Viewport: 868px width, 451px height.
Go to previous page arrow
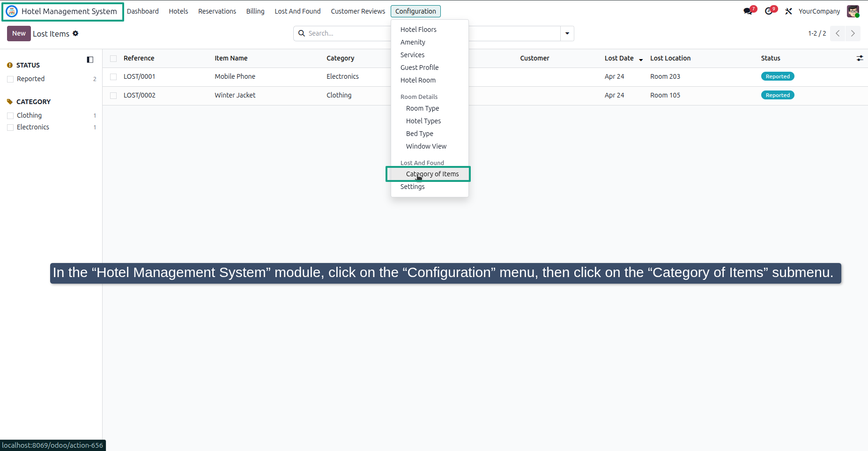[838, 33]
